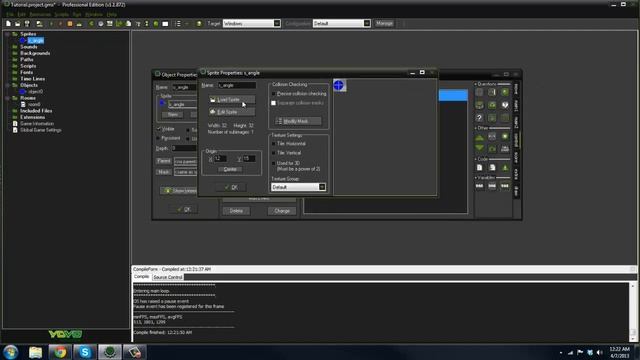This screenshot has height=360, width=640.
Task: Toggle Tile Vertical texture setting
Action: click(x=273, y=153)
